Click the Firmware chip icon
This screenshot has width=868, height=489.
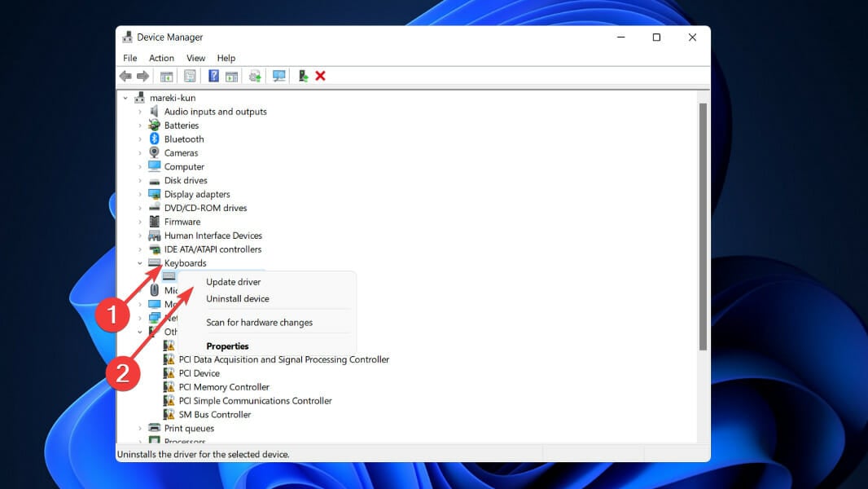(x=154, y=222)
